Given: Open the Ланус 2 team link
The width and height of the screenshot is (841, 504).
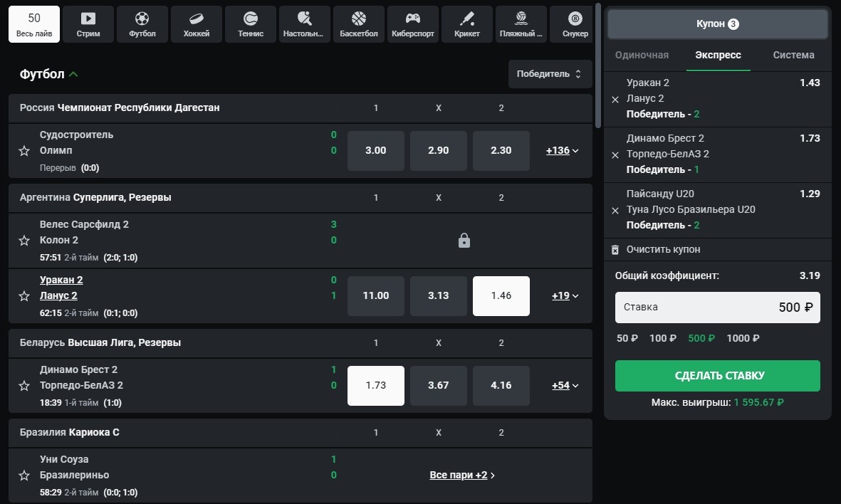Looking at the screenshot, I should tap(58, 295).
